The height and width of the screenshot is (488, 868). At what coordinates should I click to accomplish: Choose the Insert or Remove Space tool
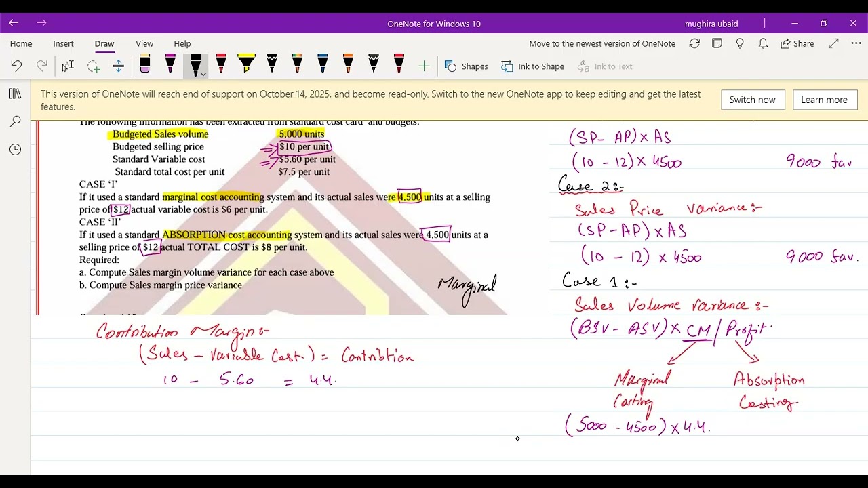click(x=118, y=66)
